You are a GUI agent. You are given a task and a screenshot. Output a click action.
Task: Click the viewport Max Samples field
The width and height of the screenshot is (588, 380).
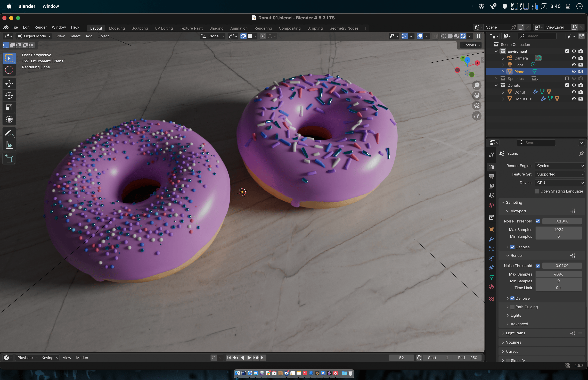coord(558,230)
